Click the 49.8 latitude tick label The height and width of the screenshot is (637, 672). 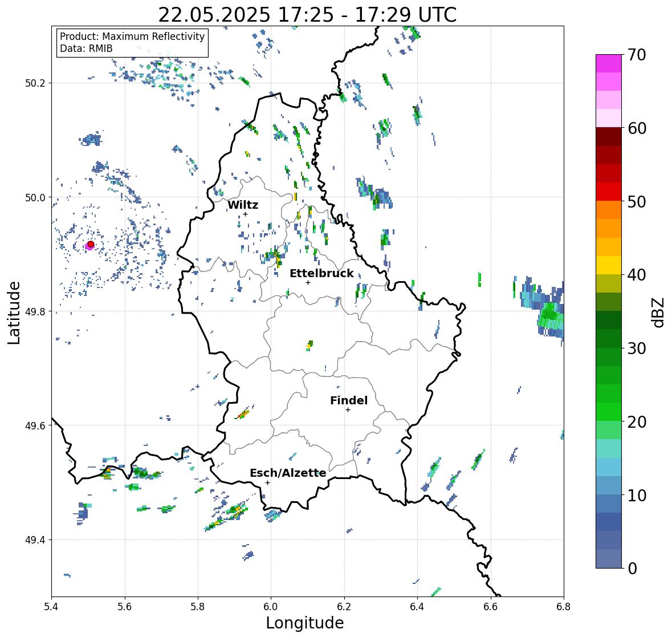tap(35, 311)
